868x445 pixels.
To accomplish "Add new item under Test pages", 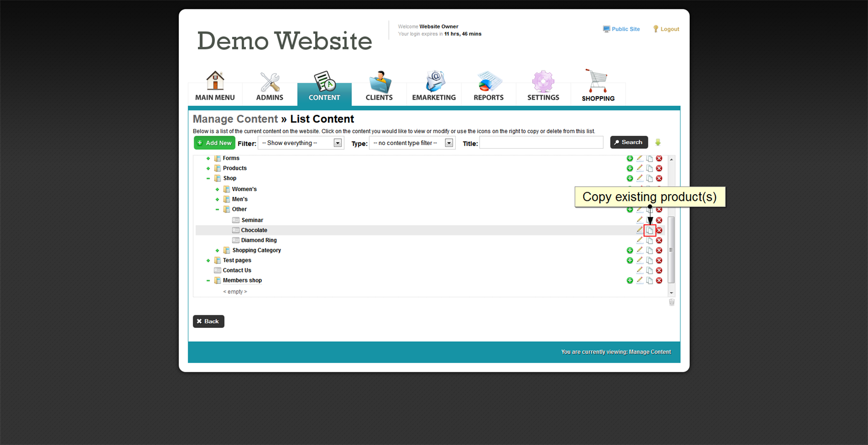I will coord(630,261).
